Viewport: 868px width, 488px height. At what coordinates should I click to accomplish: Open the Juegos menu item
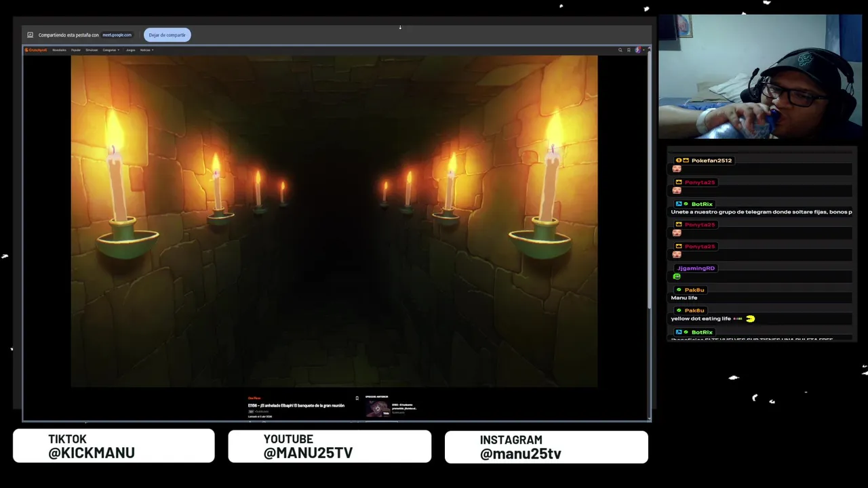[130, 50]
